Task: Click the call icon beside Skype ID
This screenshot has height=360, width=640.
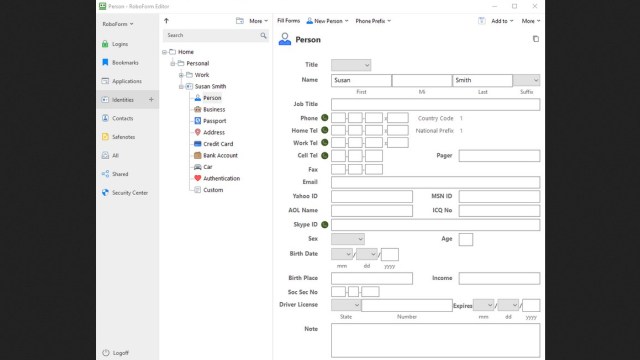Action: tap(324, 224)
